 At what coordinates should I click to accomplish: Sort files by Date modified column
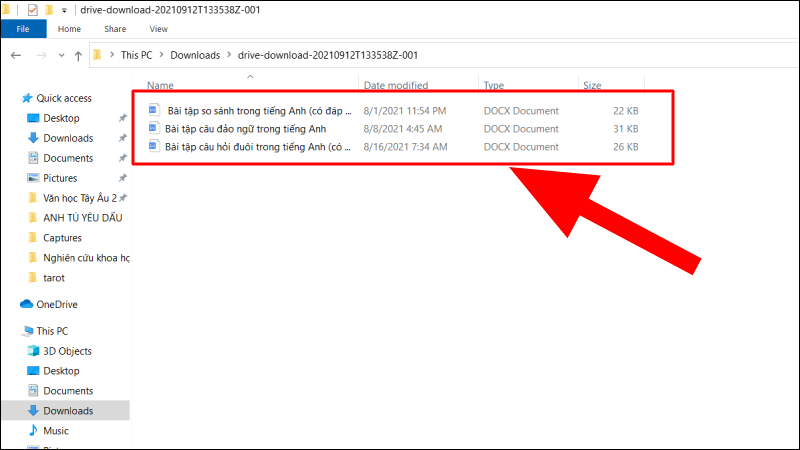[x=396, y=85]
